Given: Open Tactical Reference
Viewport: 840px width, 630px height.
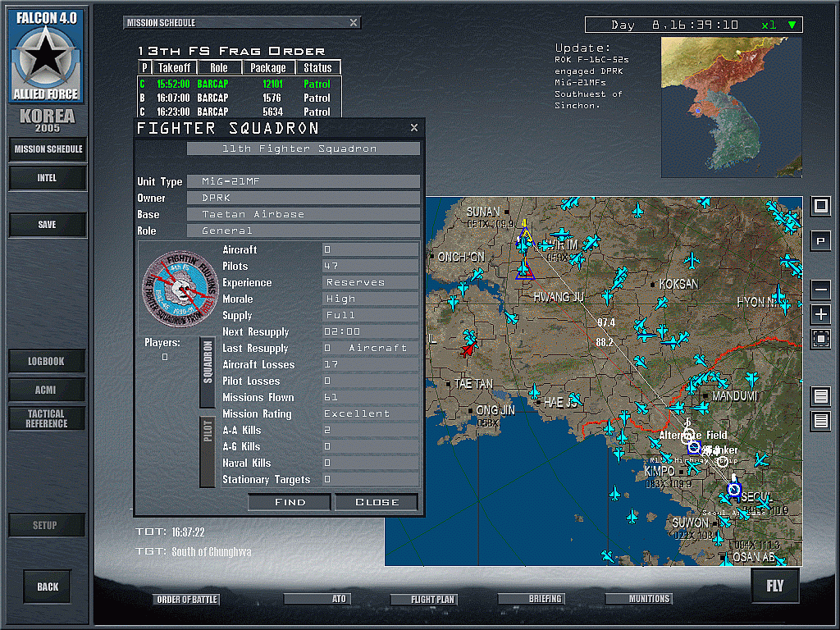Looking at the screenshot, I should [x=47, y=418].
